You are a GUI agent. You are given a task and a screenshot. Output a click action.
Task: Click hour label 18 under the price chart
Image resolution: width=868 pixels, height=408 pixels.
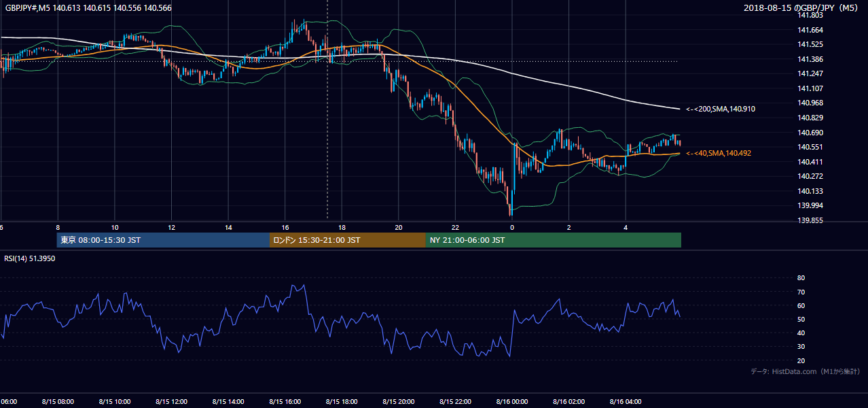pos(342,228)
